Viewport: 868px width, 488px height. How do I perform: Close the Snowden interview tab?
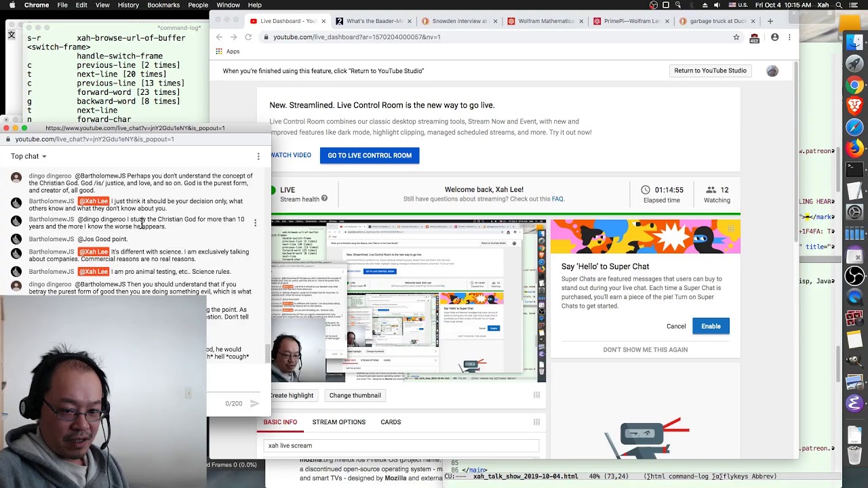tap(495, 21)
